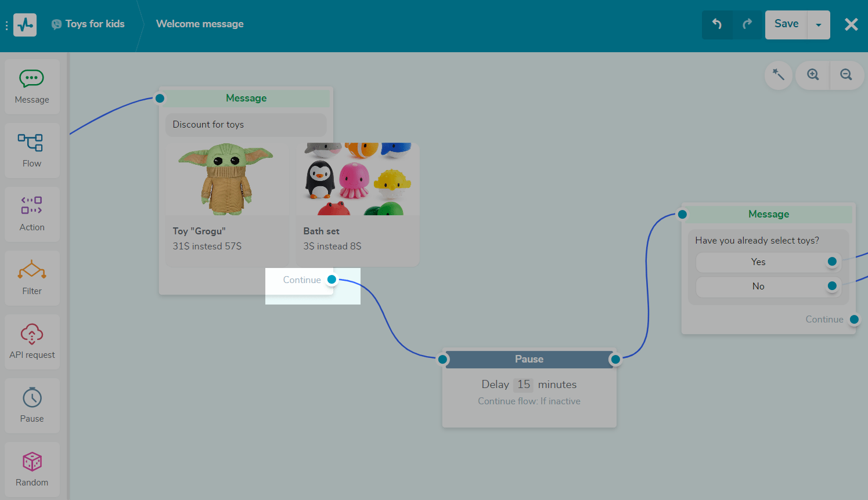Zoom in on the flow canvas

pos(813,75)
